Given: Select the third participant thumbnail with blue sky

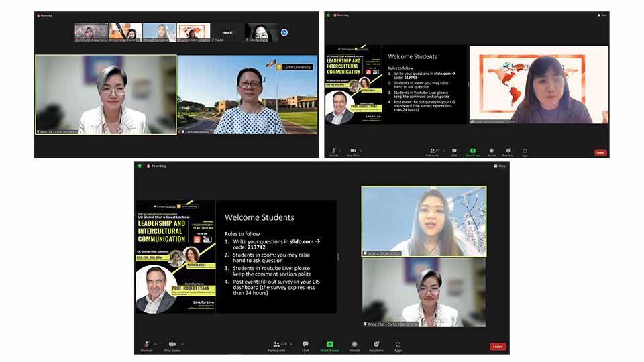Looking at the screenshot, I should coord(160,32).
